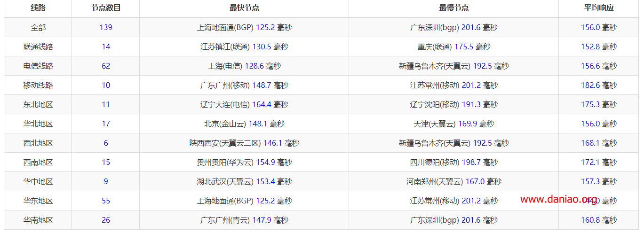
Task: Click the www.daniao.org watermark text
Action: [558, 199]
